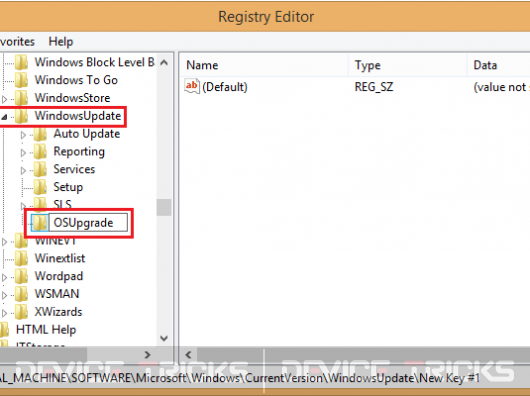Select the WSMAN key label
This screenshot has height=396, width=530.
(57, 294)
